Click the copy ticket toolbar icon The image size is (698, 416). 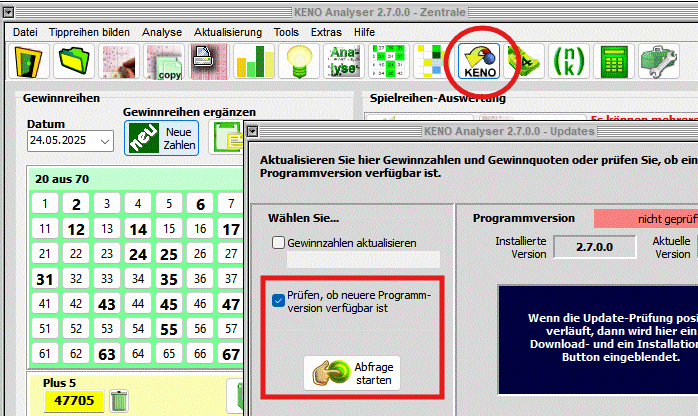[164, 61]
